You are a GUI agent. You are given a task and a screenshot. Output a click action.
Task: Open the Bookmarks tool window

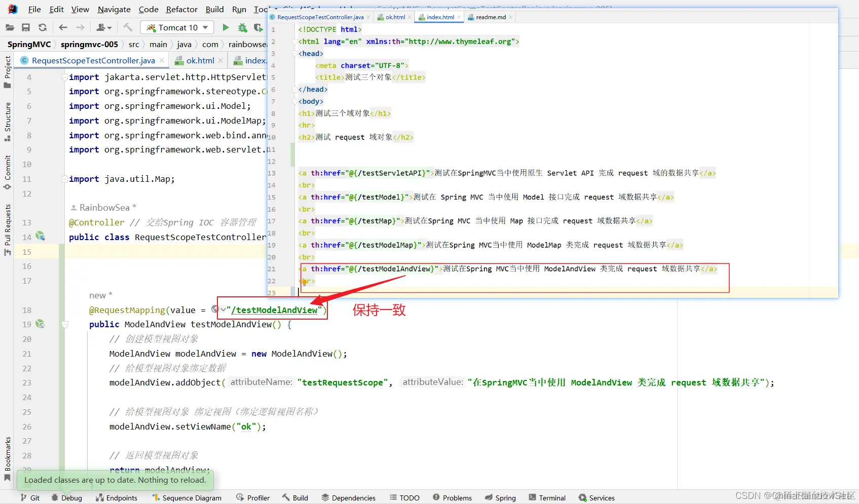7,459
